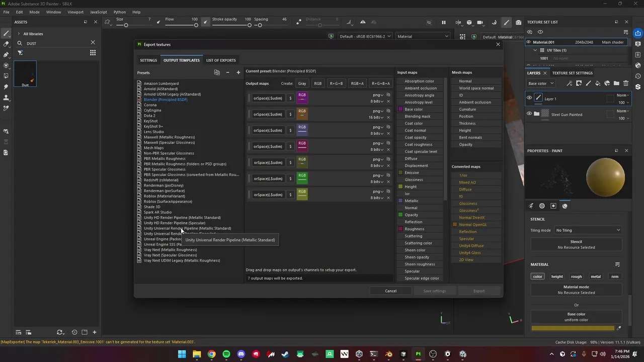
Task: Toggle visibility of Material.001 texture set
Action: (529, 42)
